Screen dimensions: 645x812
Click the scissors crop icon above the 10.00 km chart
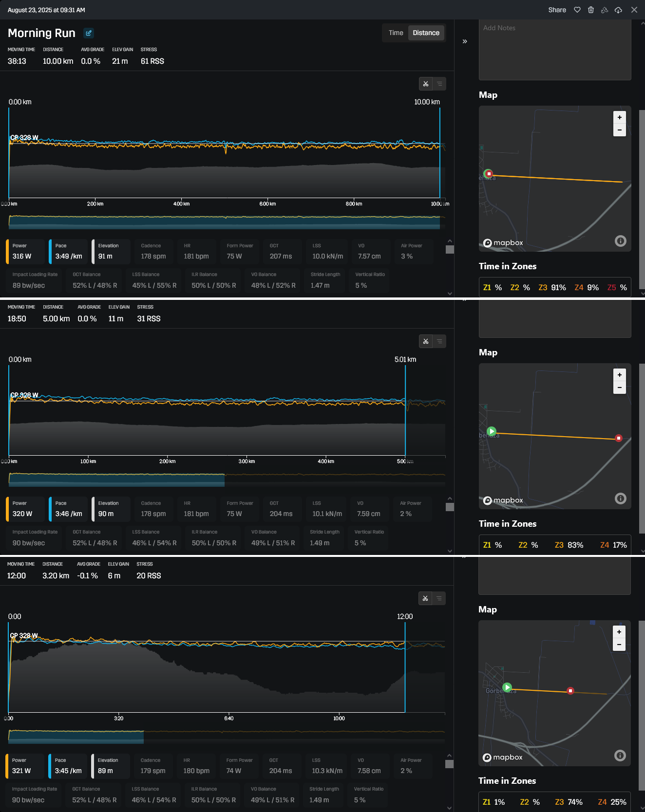[x=426, y=84]
